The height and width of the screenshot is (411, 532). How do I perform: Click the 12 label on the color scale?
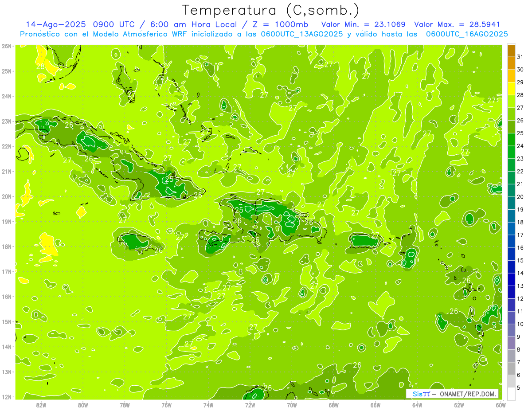(x=520, y=298)
